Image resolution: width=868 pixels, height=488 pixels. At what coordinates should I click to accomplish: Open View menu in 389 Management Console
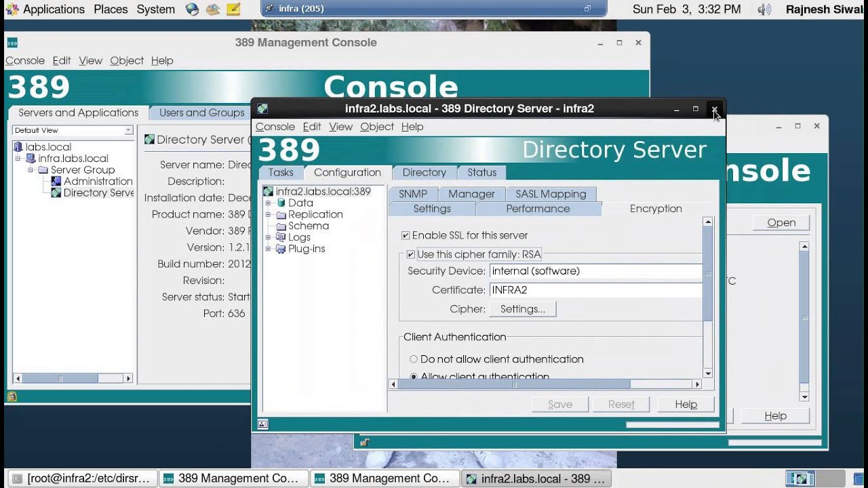tap(90, 60)
